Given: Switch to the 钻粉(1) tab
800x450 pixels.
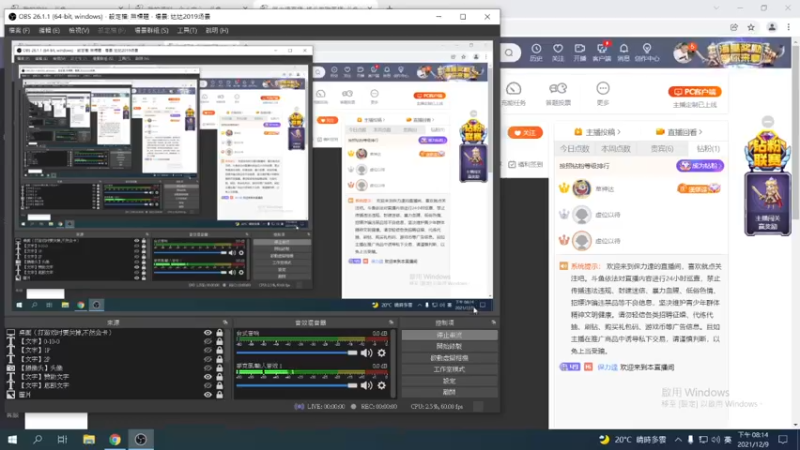Looking at the screenshot, I should coord(708,148).
